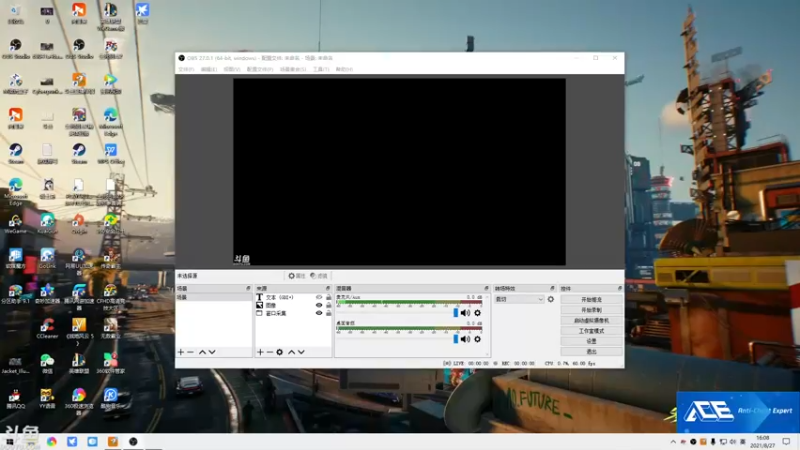Select the 窗口采集 window capture source row
800x450 pixels.
(293, 313)
